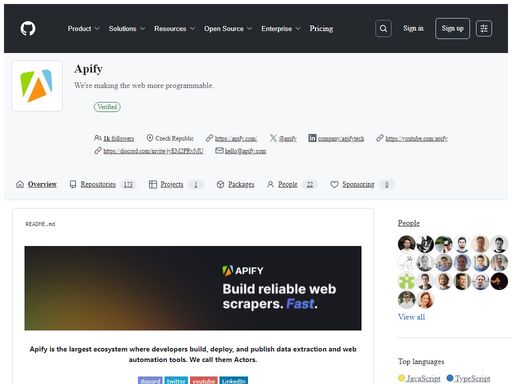Open the cat cartoon member avatar
The image size is (512, 384).
[425, 244]
